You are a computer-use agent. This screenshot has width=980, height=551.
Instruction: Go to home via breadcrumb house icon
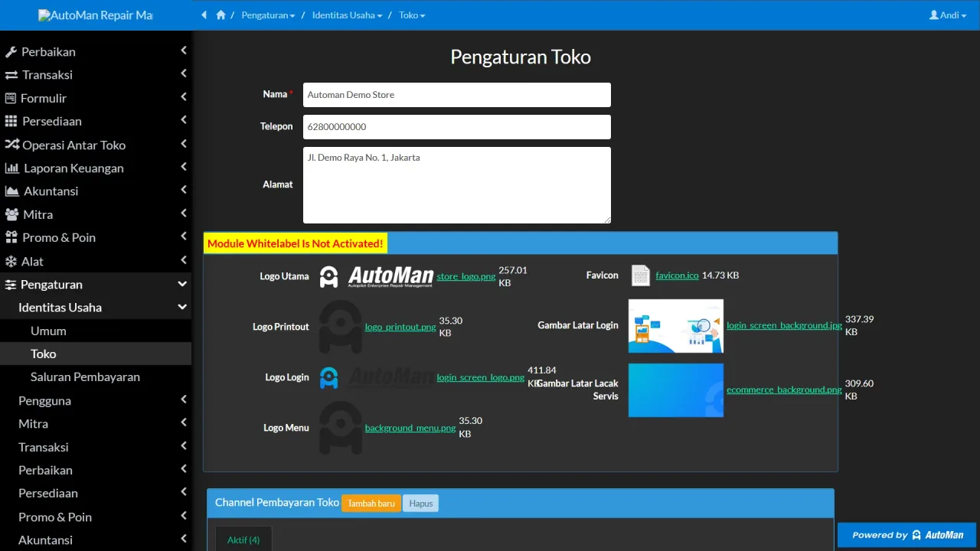click(x=220, y=15)
